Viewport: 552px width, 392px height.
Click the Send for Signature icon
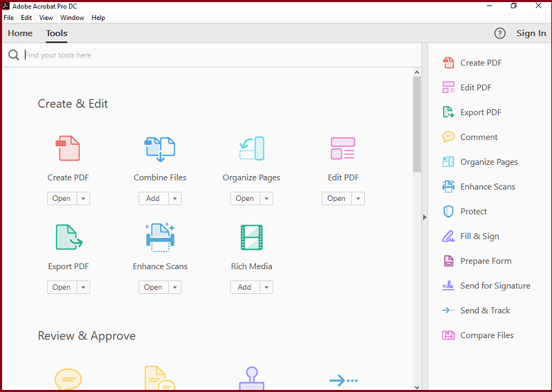(x=448, y=286)
